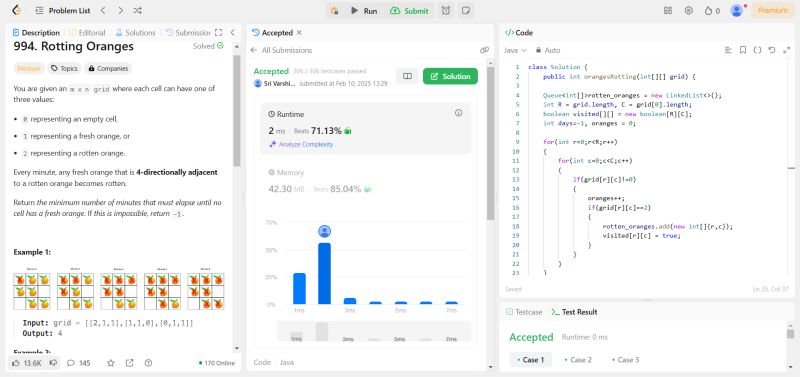This screenshot has width=800, height=377.
Task: Open the timer alarm clock icon
Action: (446, 10)
